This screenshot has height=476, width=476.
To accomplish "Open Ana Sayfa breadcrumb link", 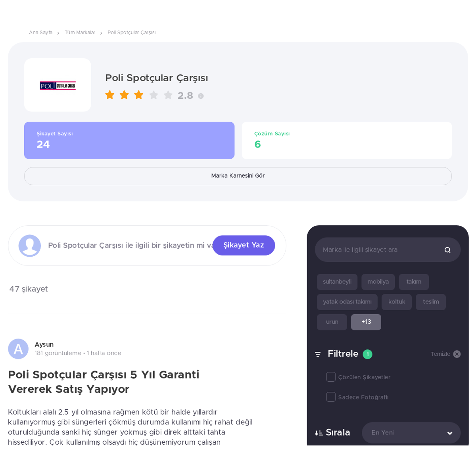I will 40,33.
